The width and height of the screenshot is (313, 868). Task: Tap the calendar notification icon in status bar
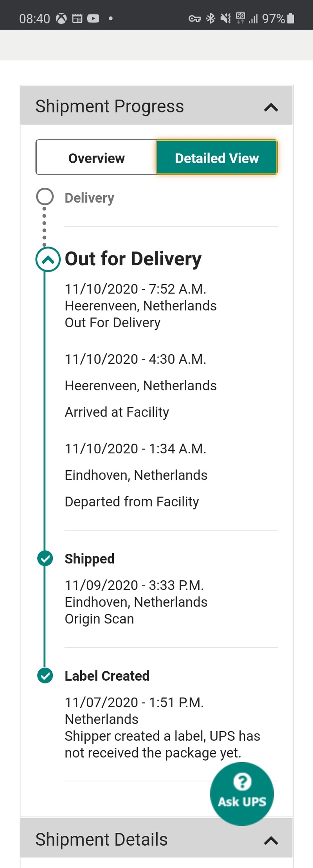(x=77, y=18)
